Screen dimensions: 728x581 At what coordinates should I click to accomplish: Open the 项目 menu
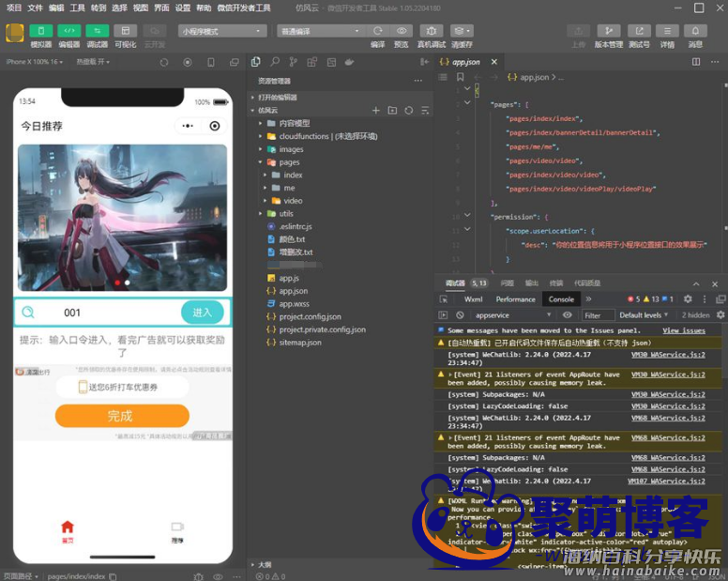(14, 8)
